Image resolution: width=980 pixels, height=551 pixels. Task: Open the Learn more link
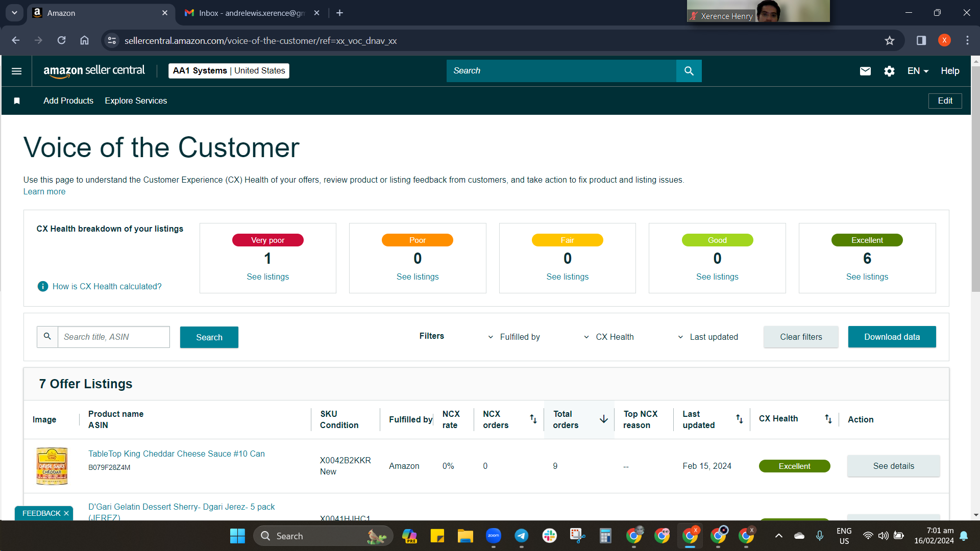click(44, 191)
